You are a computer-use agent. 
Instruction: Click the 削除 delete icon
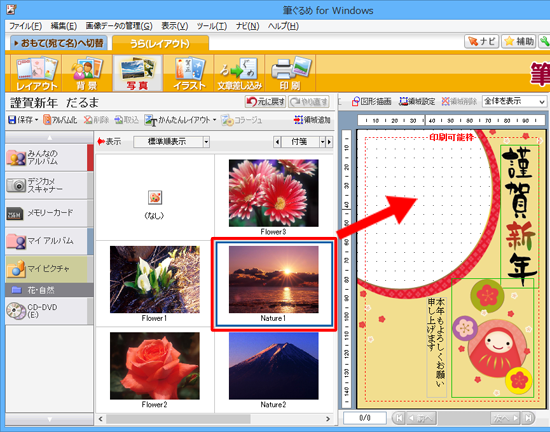(96, 120)
